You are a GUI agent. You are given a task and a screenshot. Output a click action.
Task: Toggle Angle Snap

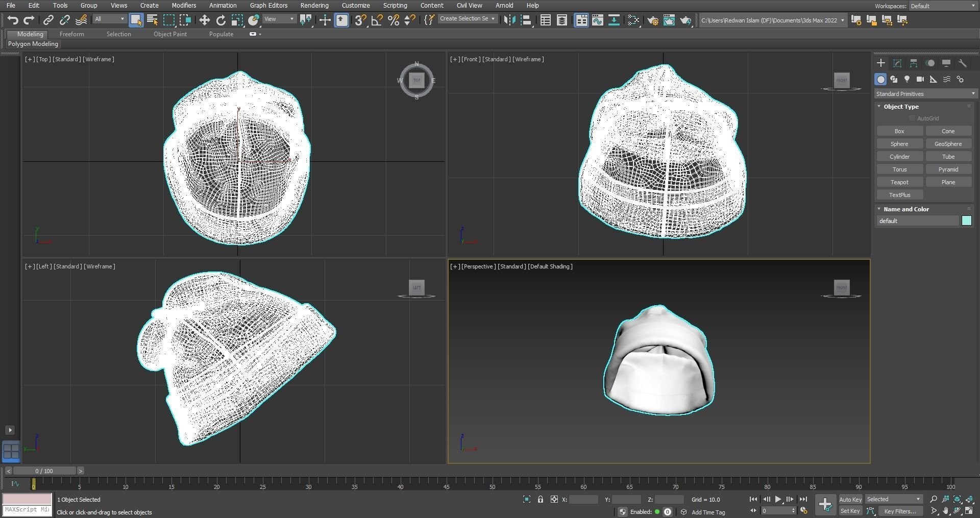(377, 20)
